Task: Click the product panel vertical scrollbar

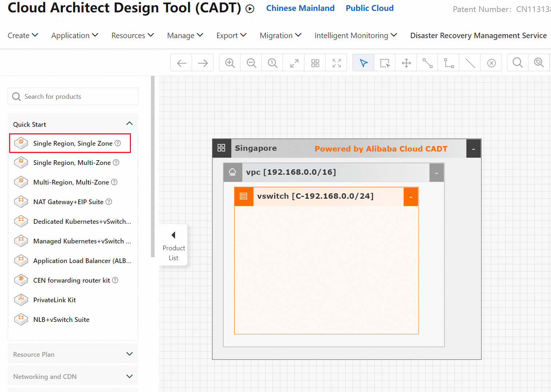Action: pyautogui.click(x=153, y=166)
